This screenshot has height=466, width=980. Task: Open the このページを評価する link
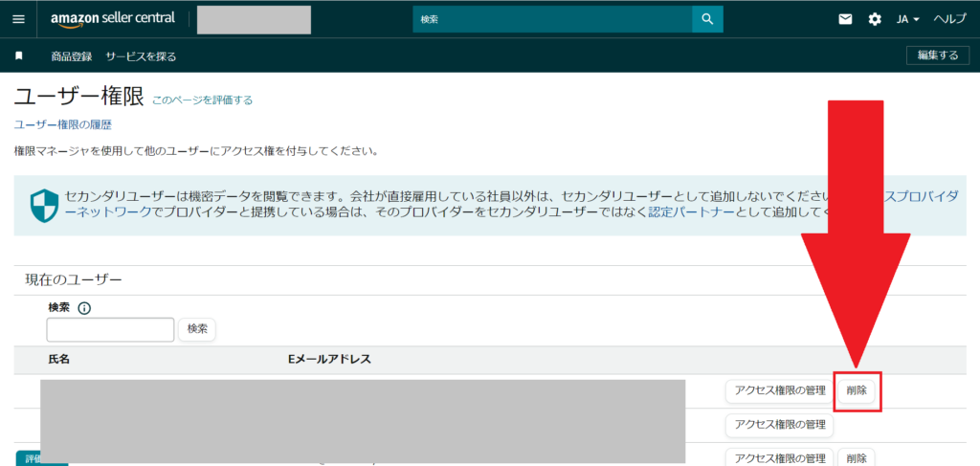203,100
